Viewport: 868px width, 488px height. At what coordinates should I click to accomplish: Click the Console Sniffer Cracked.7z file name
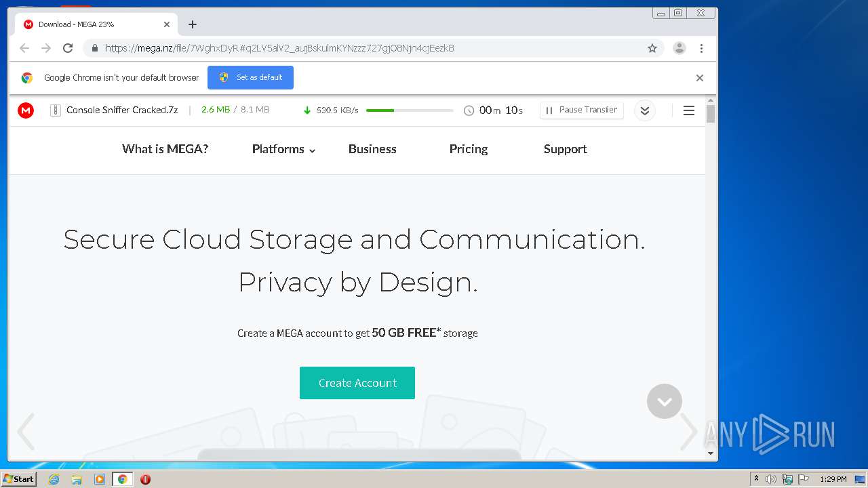click(122, 110)
